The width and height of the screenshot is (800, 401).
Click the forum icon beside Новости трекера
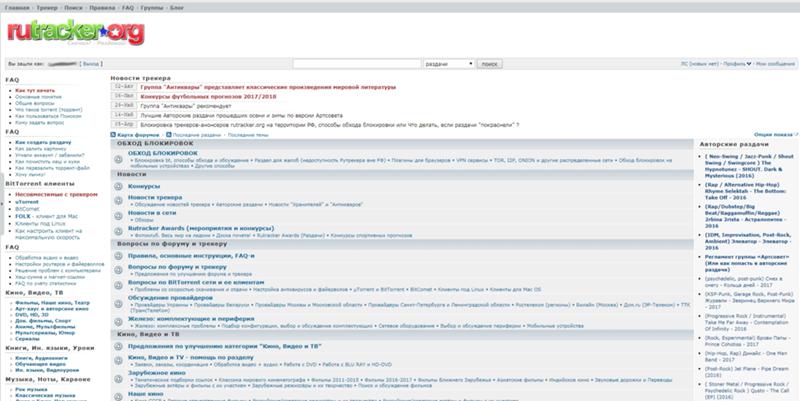tap(118, 200)
